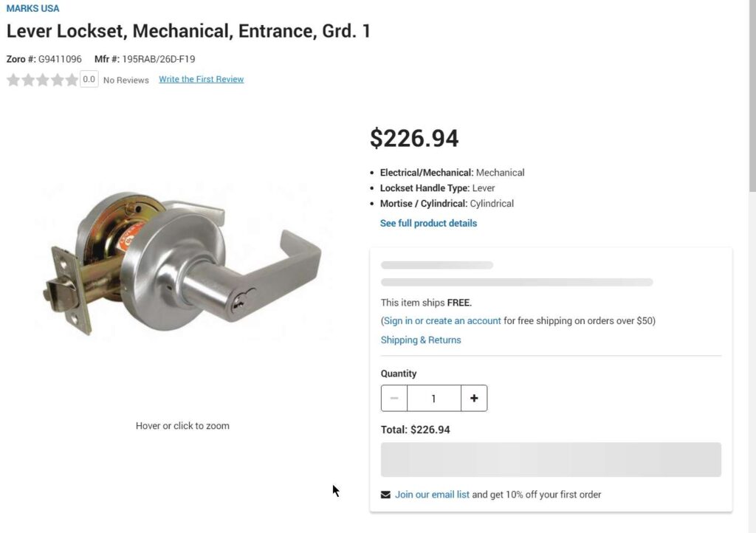Click the 0.0 rating score badge
This screenshot has height=533, width=756.
coord(89,80)
